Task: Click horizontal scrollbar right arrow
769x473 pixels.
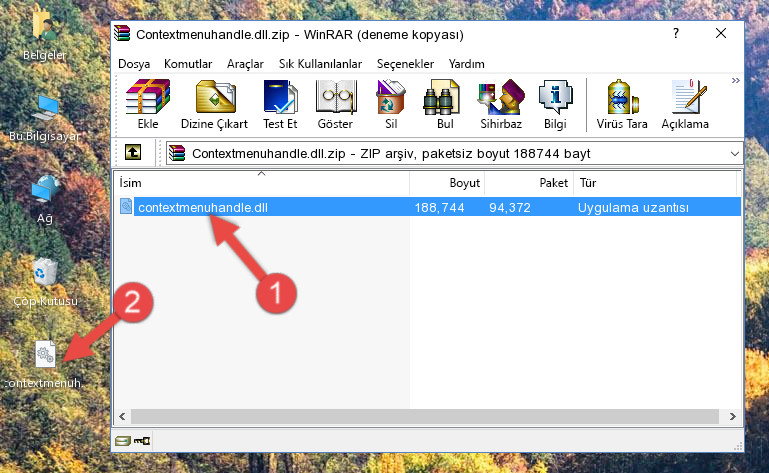Action: [x=732, y=417]
